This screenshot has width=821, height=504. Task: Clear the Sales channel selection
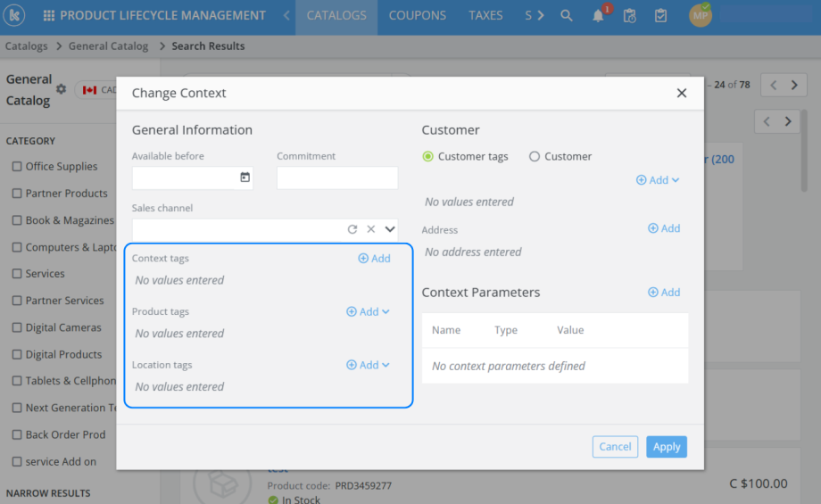coord(370,229)
